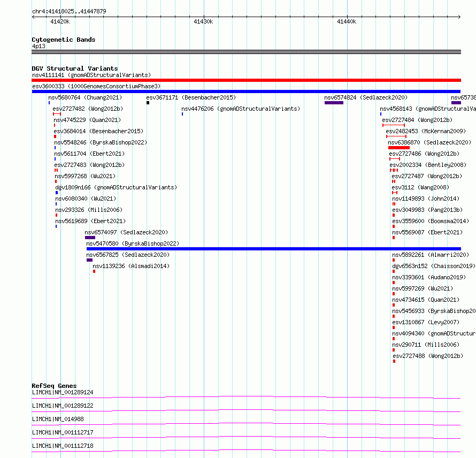This screenshot has width=476, height=458.
Task: Click the blue esv3600333 variant bar
Action: coord(246,91)
